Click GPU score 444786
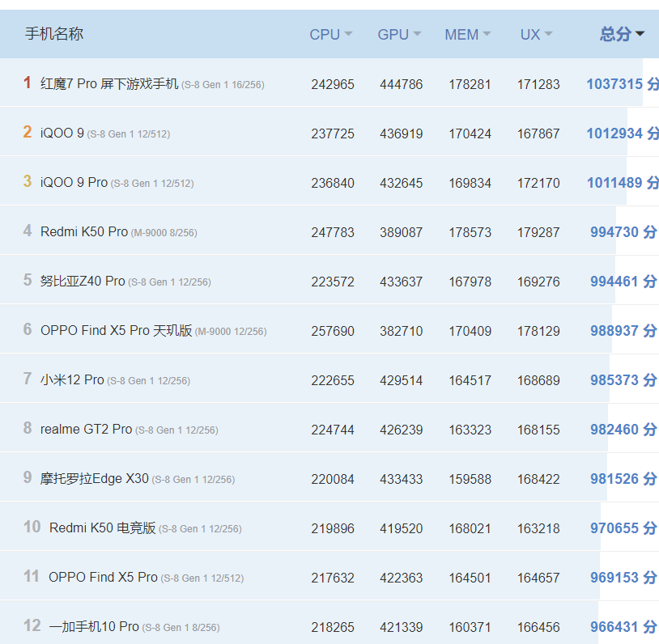This screenshot has height=644, width=659. (401, 84)
